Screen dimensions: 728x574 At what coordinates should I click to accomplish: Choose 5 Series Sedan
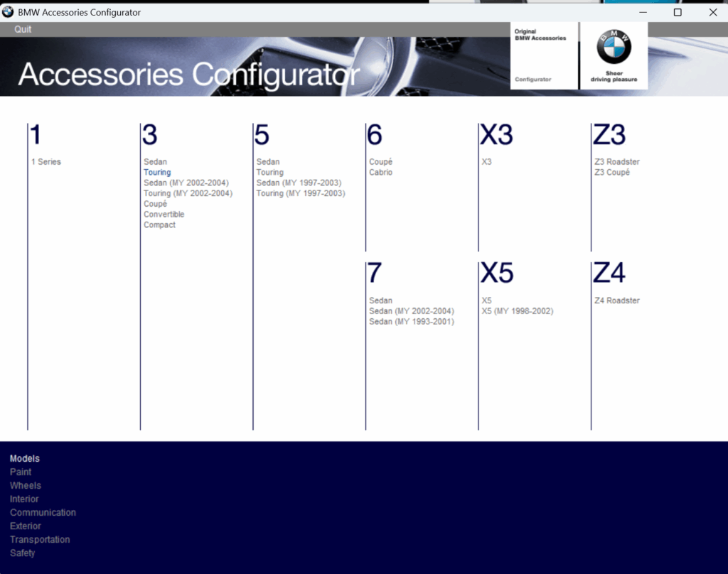[x=268, y=161]
